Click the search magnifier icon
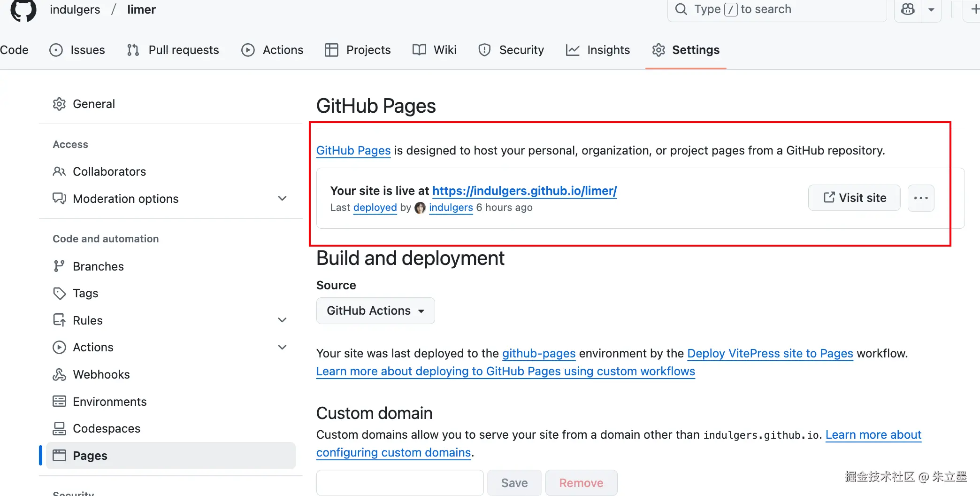 click(x=681, y=9)
